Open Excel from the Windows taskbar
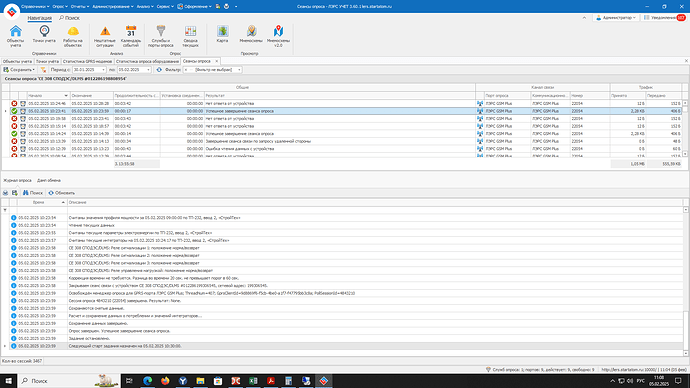 [x=253, y=381]
